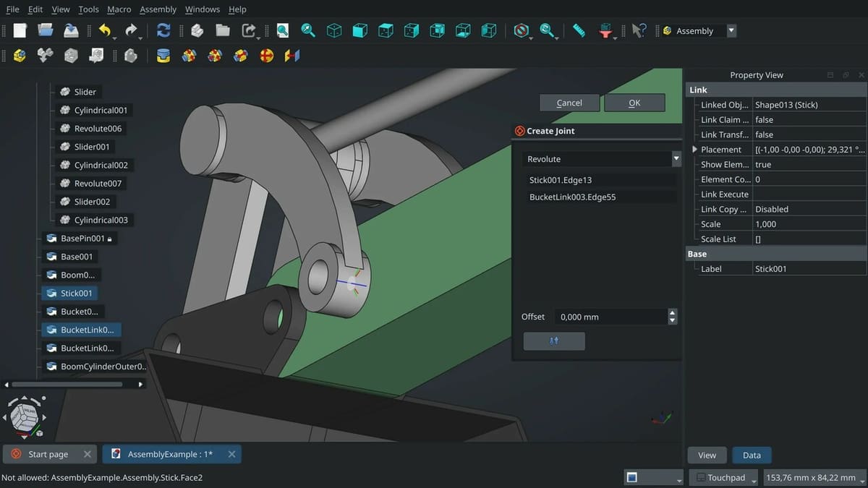Close the AssemblyExample document tab
The image size is (868, 488).
click(x=231, y=454)
